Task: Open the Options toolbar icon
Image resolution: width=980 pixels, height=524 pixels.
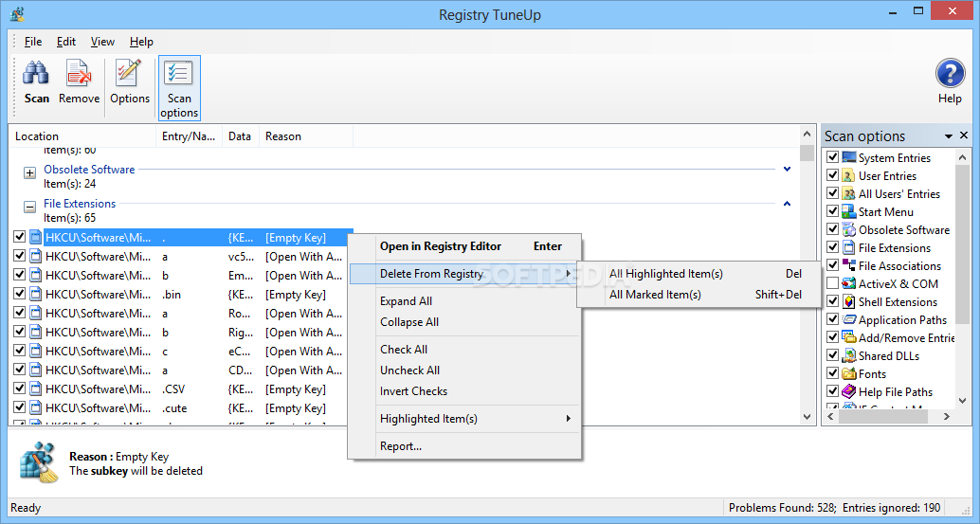Action: (x=129, y=74)
